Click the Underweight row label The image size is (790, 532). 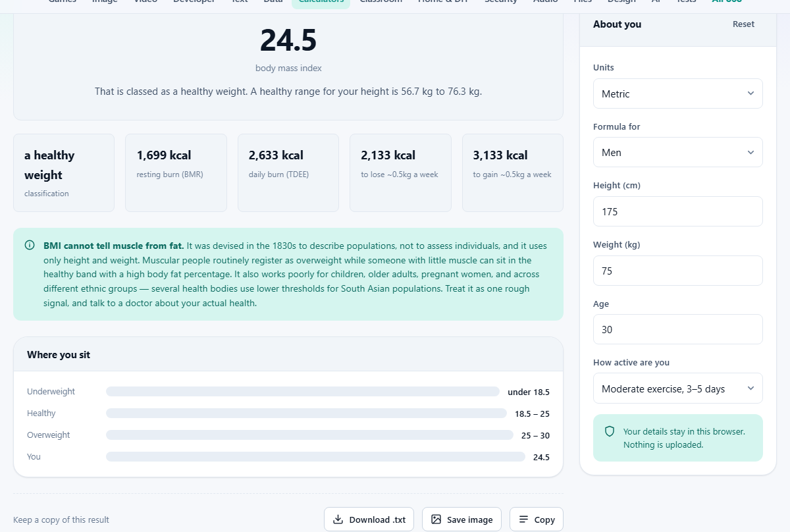coord(51,392)
